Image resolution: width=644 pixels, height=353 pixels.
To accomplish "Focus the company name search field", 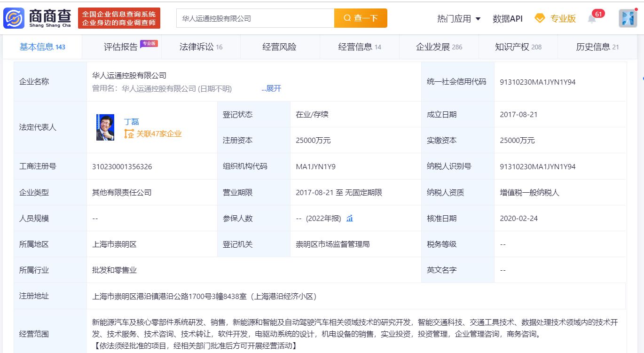I will pos(256,18).
